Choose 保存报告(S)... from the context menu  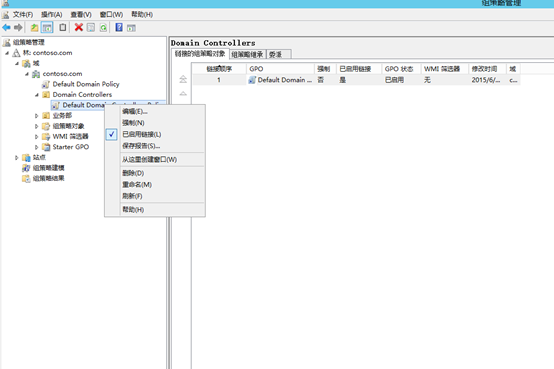click(x=155, y=146)
